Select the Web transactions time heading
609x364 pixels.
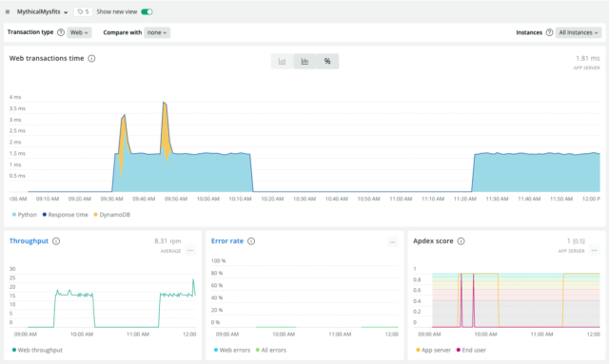pos(47,58)
